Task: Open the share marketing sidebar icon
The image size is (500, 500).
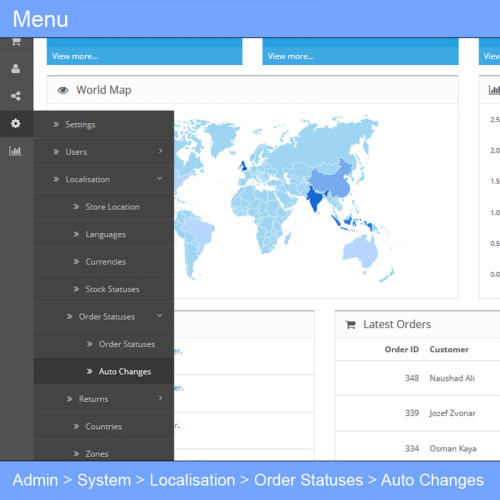Action: tap(16, 96)
